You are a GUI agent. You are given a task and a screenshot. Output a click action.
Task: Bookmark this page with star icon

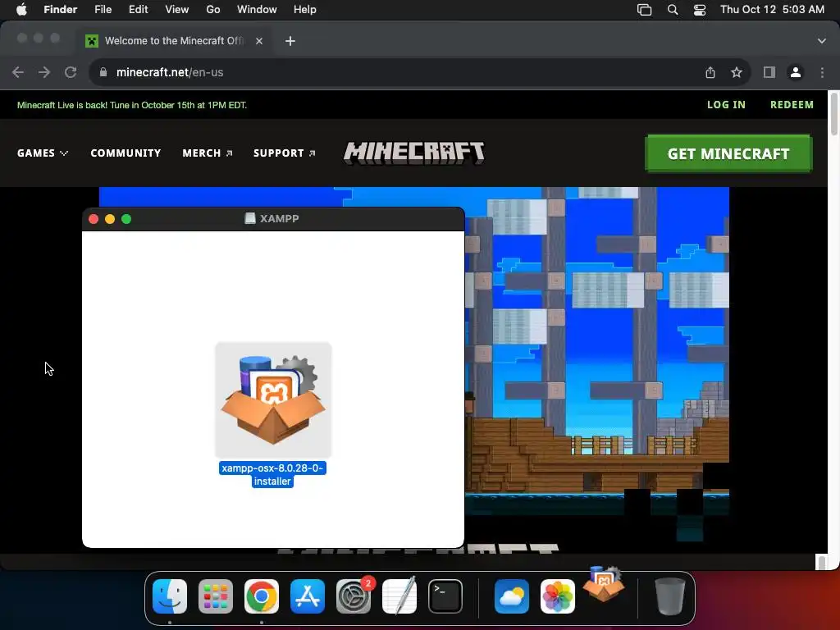click(737, 72)
